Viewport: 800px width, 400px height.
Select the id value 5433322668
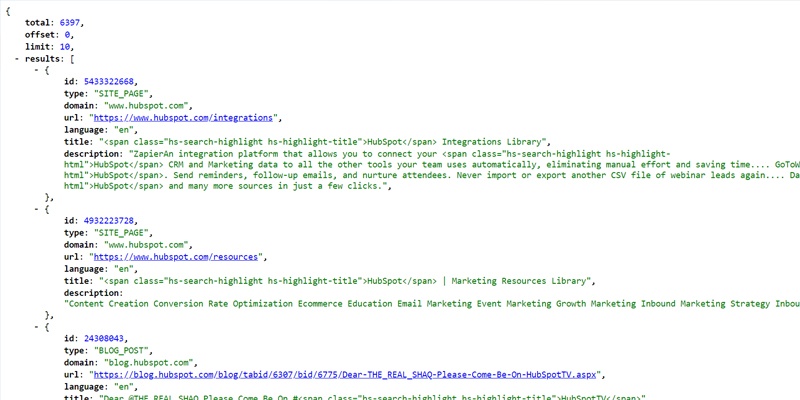(110, 82)
